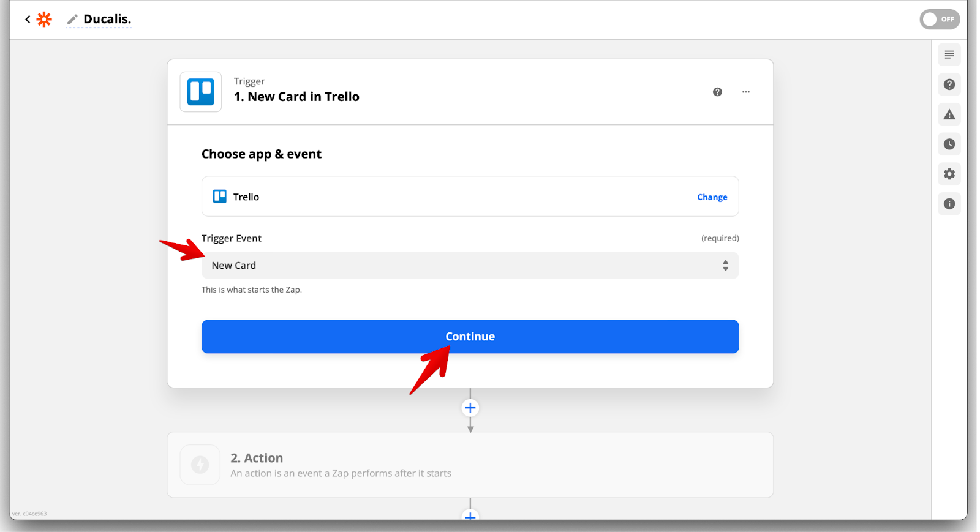Open trigger step three-dot options menu
The image size is (980, 532).
(x=746, y=92)
